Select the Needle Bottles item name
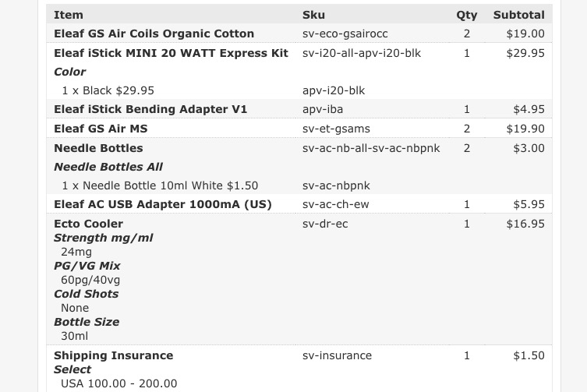 pos(98,148)
